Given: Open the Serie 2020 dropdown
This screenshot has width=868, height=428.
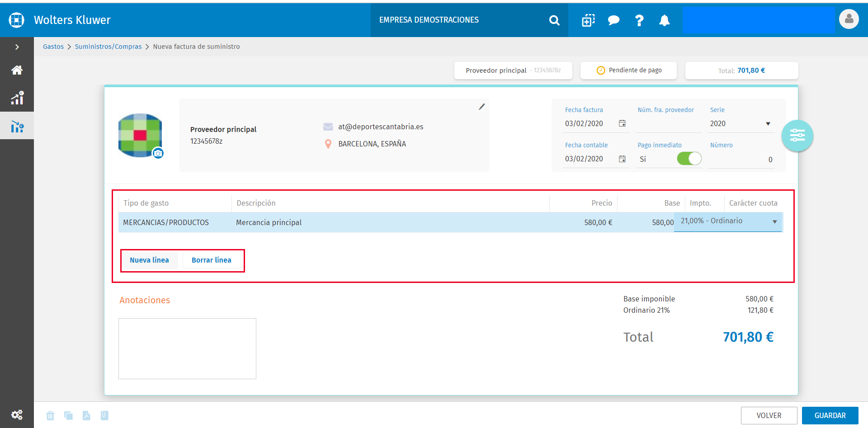Looking at the screenshot, I should 741,123.
